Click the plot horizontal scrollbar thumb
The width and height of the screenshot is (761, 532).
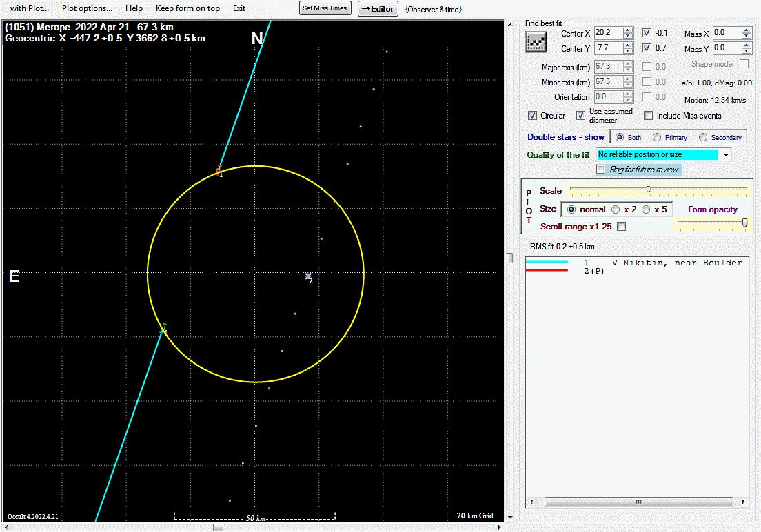click(x=219, y=528)
